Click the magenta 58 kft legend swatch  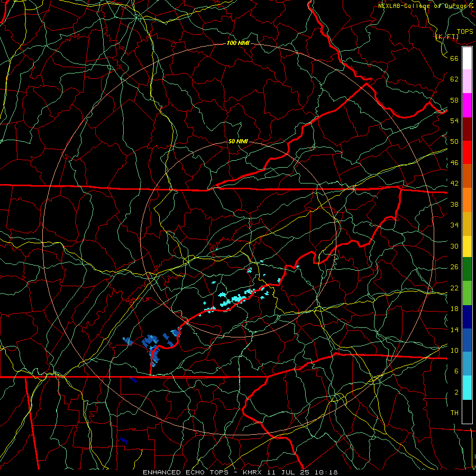pos(467,105)
